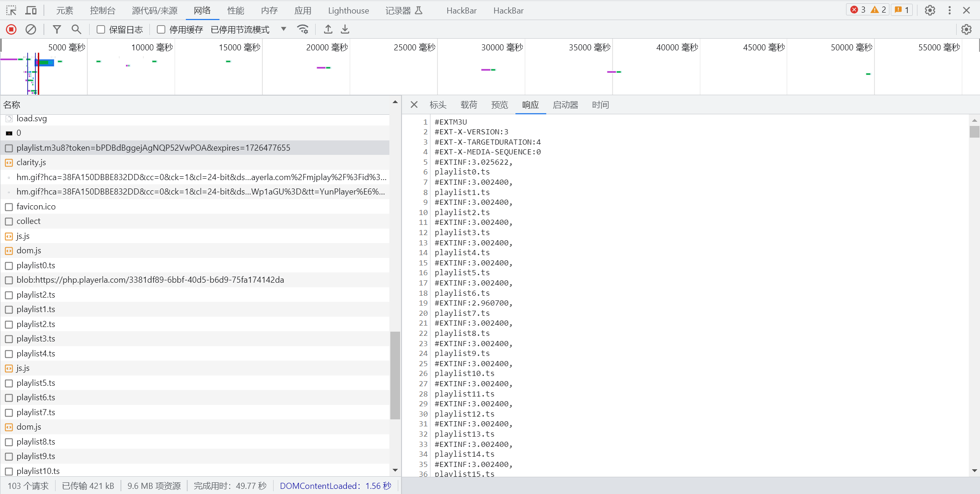Open the Network panel settings gear
This screenshot has height=494, width=980.
[x=966, y=29]
